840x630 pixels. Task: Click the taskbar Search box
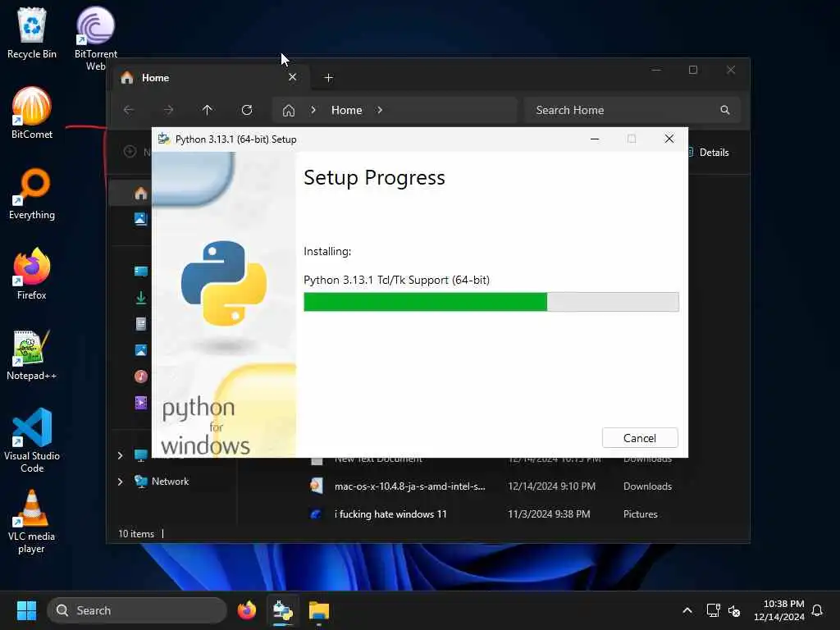[x=137, y=610]
